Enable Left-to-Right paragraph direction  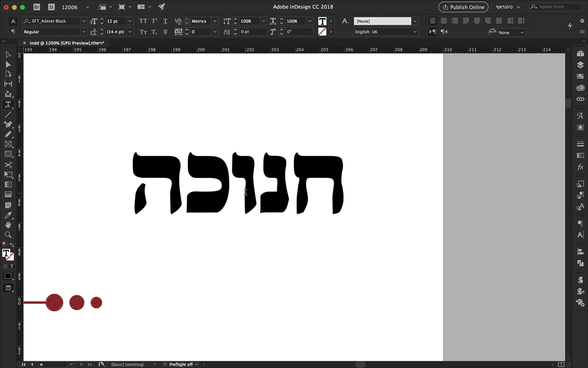(x=433, y=32)
